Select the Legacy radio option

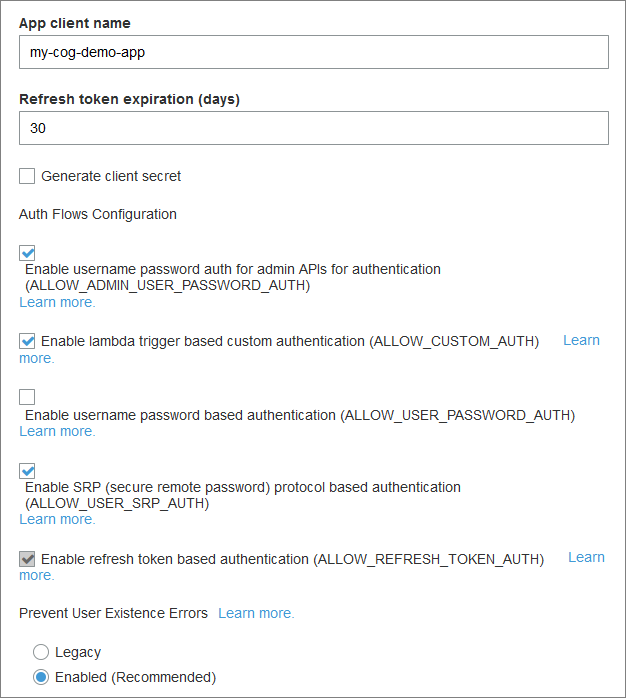(41, 652)
